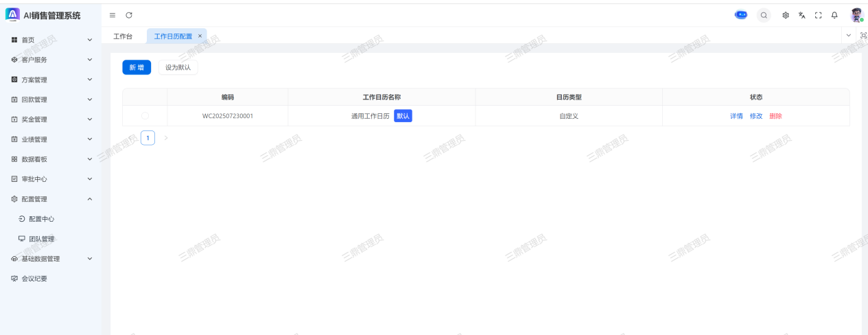Collapse the 配置管理 sidebar menu

(x=51, y=199)
